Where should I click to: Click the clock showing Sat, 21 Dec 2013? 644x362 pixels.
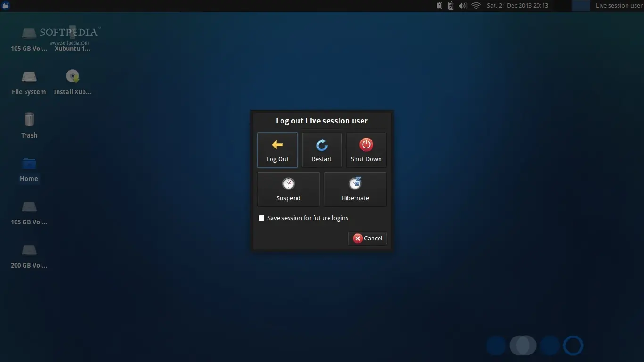point(518,6)
